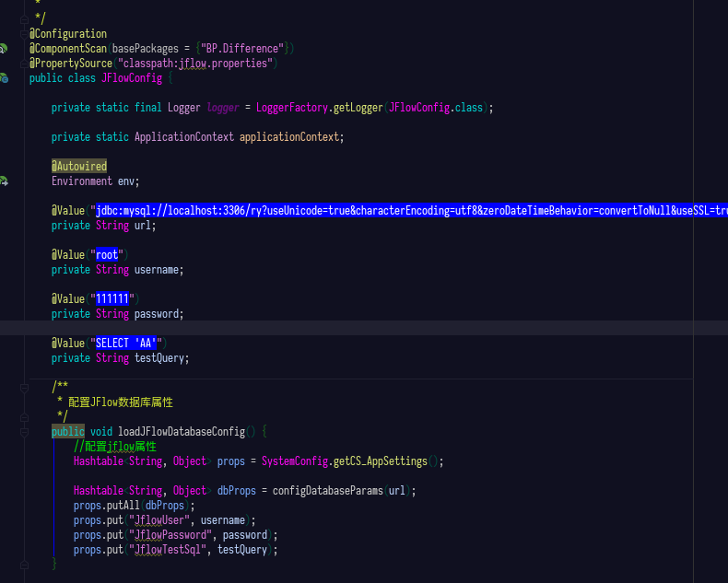
Task: Click testQuery argument in props.put call
Action: 241,550
